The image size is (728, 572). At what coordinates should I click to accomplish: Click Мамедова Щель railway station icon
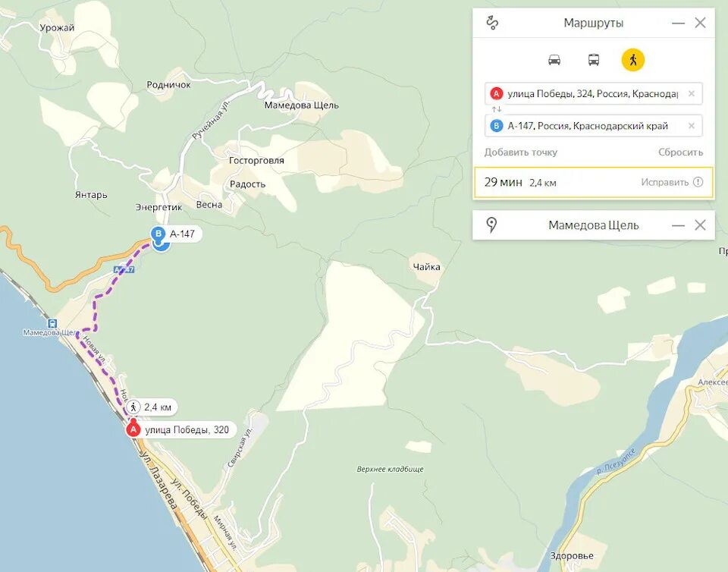pyautogui.click(x=53, y=324)
